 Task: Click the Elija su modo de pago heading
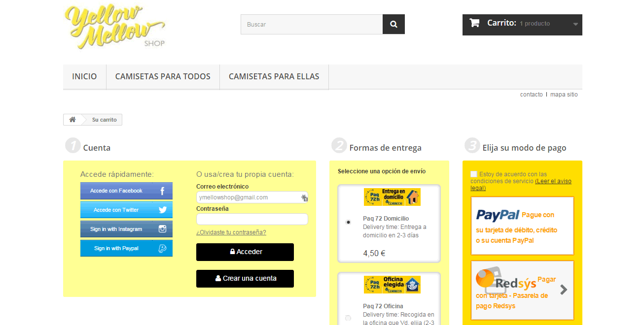pos(525,148)
